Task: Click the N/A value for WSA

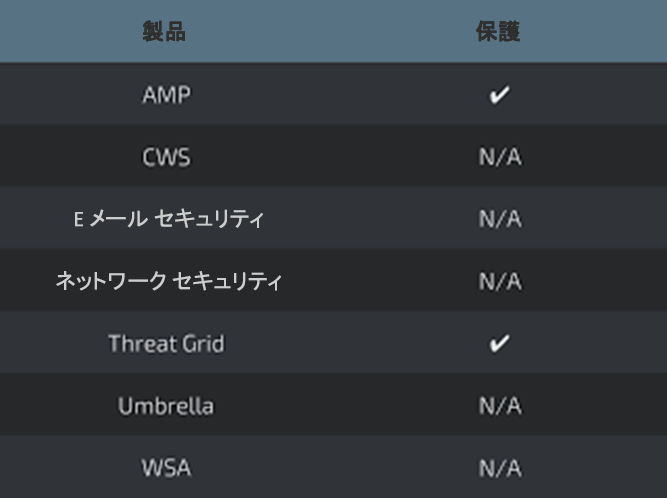Action: [499, 468]
